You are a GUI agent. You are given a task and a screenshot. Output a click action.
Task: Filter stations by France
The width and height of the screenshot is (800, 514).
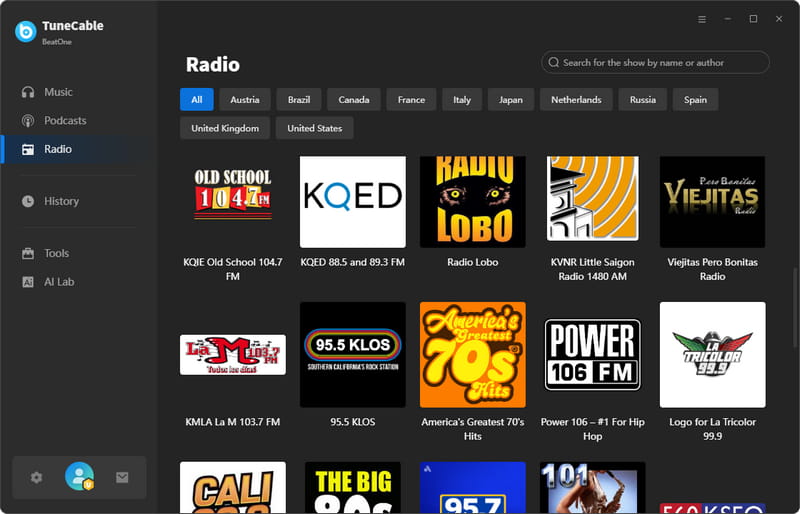411,100
